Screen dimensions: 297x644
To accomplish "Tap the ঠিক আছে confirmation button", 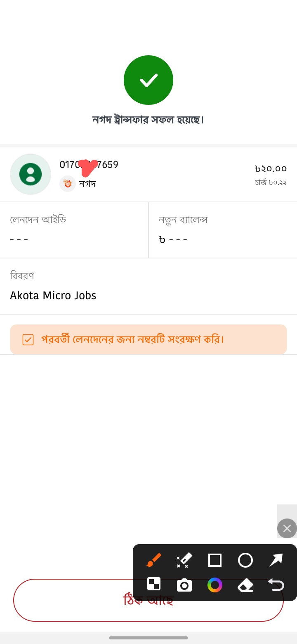I will coord(148,600).
